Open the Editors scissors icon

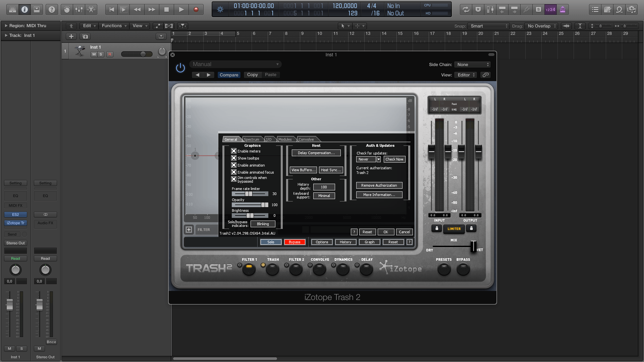[91, 10]
